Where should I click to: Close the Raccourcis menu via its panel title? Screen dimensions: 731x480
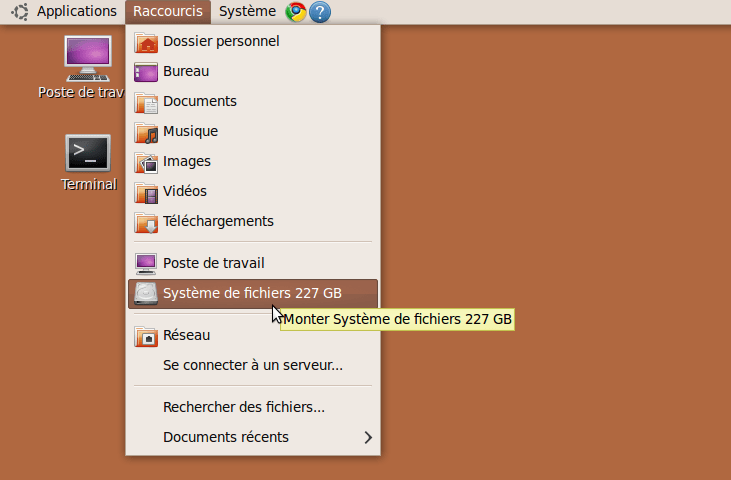click(x=168, y=11)
